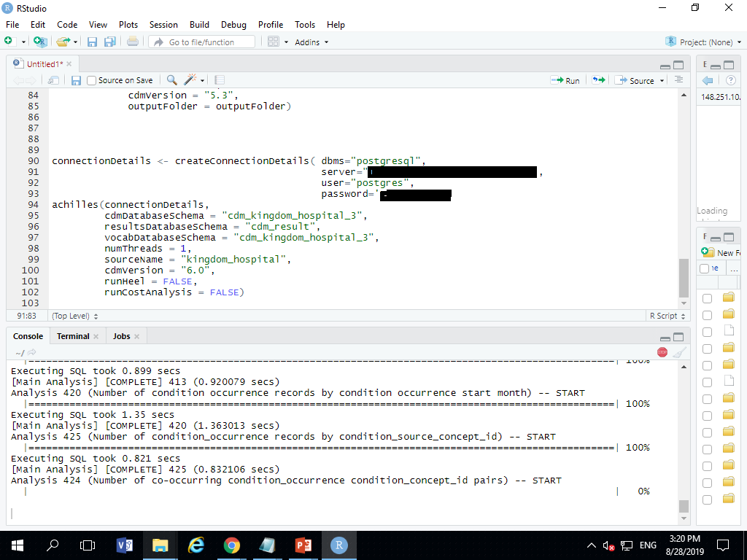Maximize the source editor pane
This screenshot has height=560, width=747.
point(678,65)
